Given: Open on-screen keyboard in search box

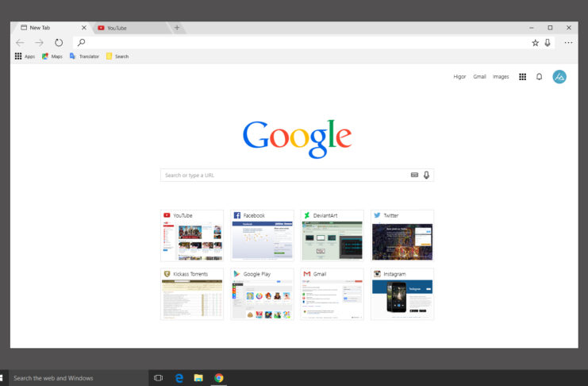Looking at the screenshot, I should 414,175.
